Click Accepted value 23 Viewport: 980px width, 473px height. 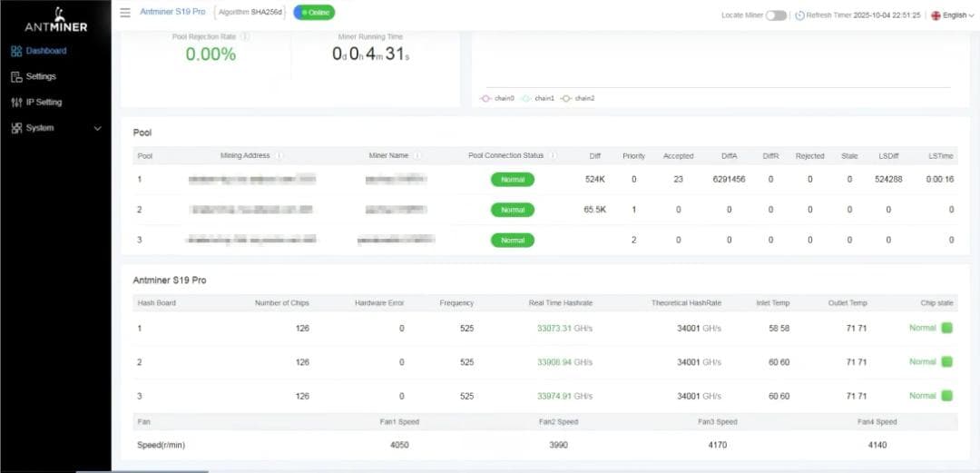[x=678, y=180]
